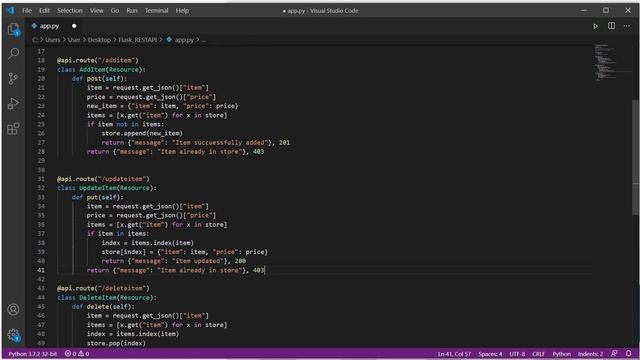Open the Run and Debug view icon
The image size is (640, 360).
[13, 104]
